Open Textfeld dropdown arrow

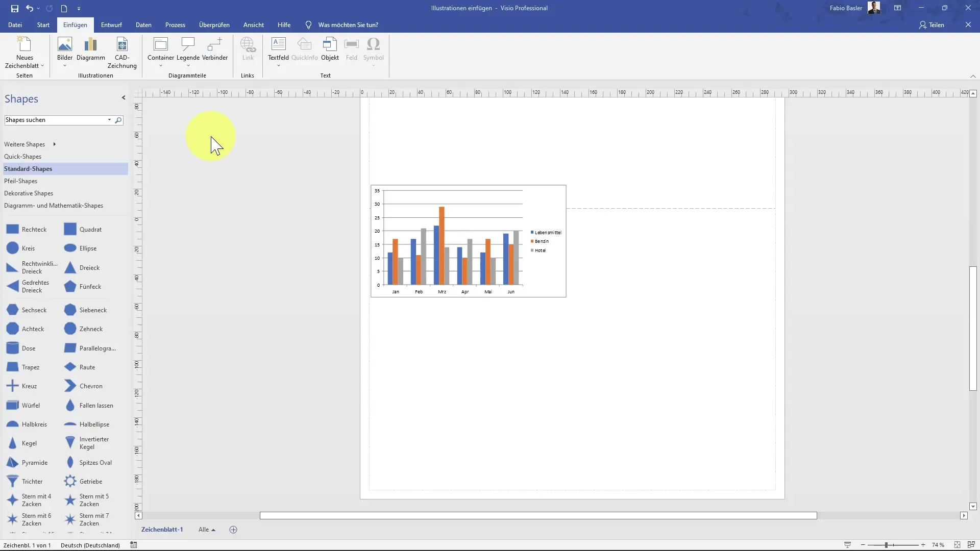click(278, 66)
